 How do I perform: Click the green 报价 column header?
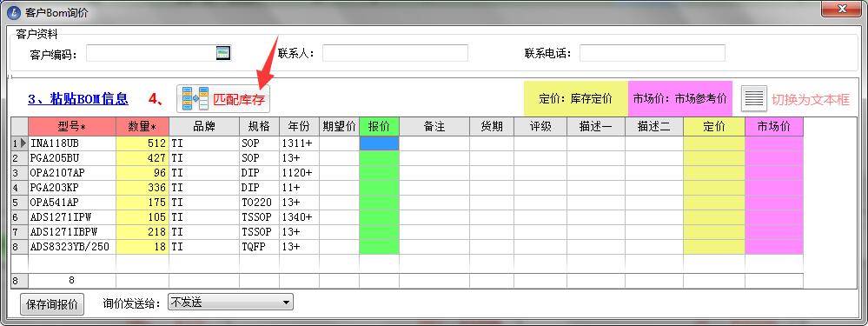pos(379,127)
